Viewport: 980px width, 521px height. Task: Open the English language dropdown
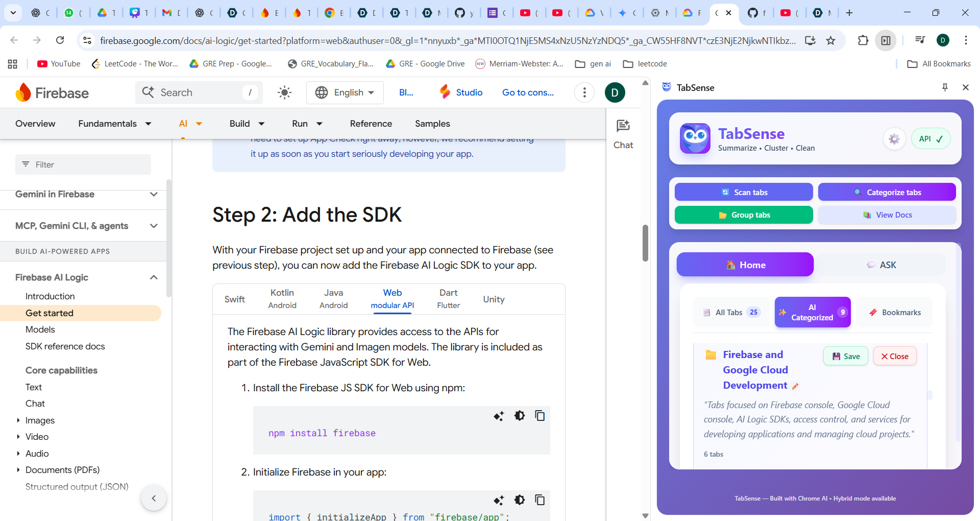pyautogui.click(x=345, y=92)
